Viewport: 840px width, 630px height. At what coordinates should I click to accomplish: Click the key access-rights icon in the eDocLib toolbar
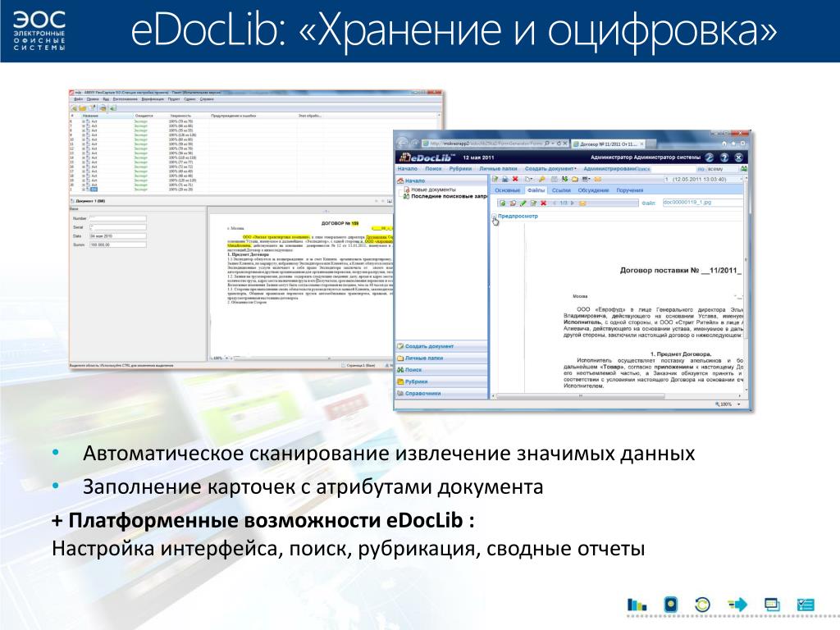pyautogui.click(x=541, y=179)
